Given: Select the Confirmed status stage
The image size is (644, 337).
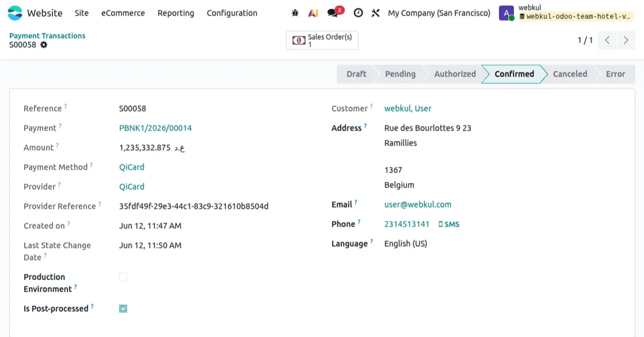Looking at the screenshot, I should [514, 74].
